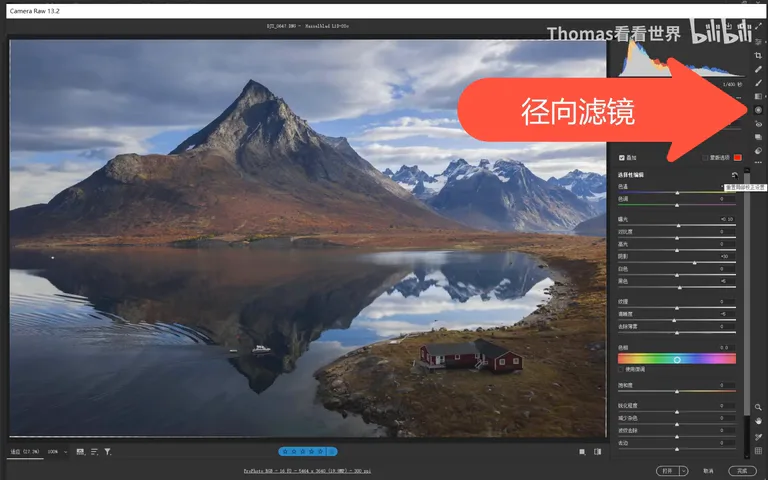Screen dimensions: 768x480
Task: Toggle the 叠加 overlay checkbox
Action: click(622, 158)
